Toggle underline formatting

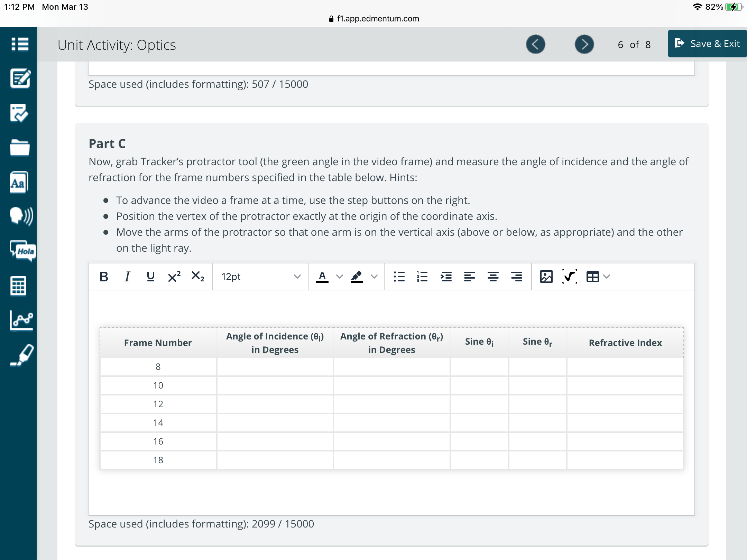[x=150, y=277]
